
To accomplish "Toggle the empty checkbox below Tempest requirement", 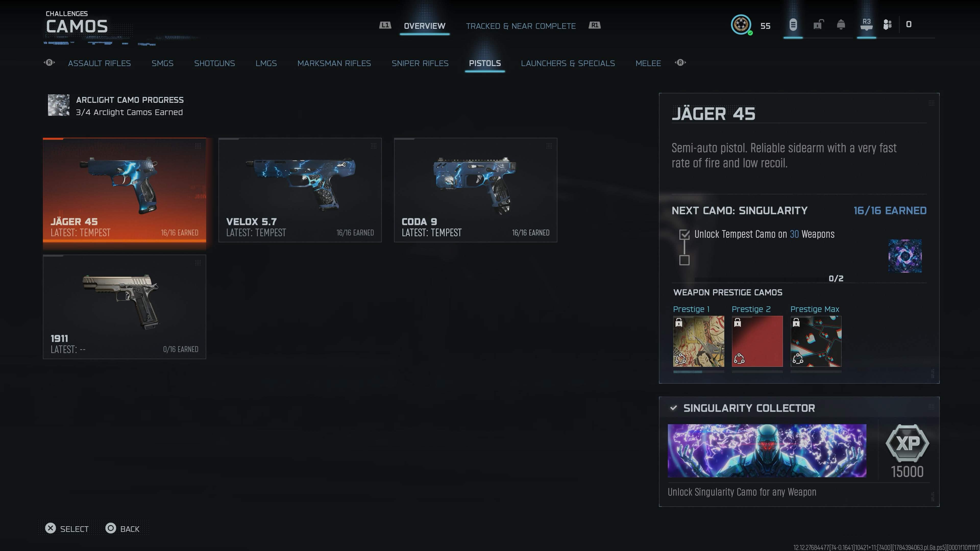I will coord(684,260).
